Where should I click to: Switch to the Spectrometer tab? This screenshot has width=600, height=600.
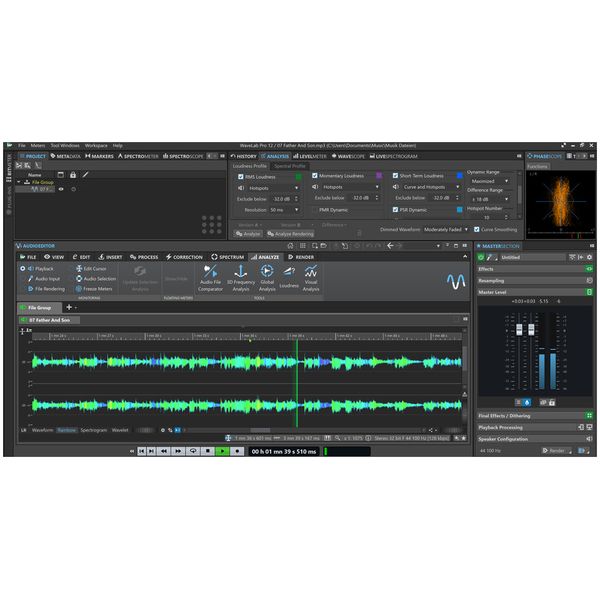138,156
